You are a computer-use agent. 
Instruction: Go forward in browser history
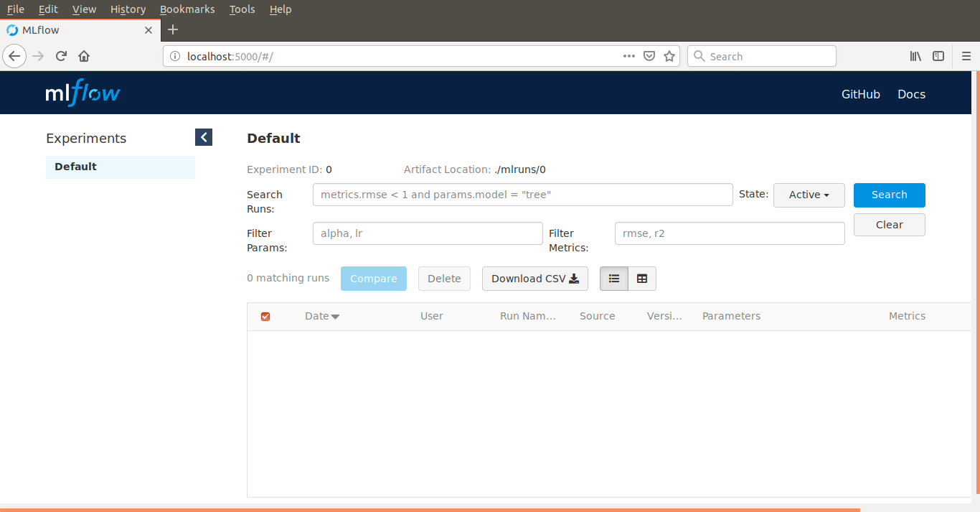(39, 56)
